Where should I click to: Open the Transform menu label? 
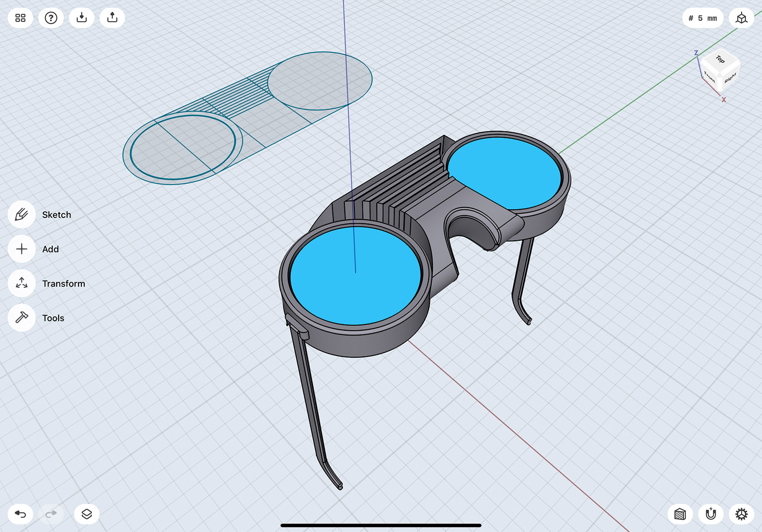point(64,284)
